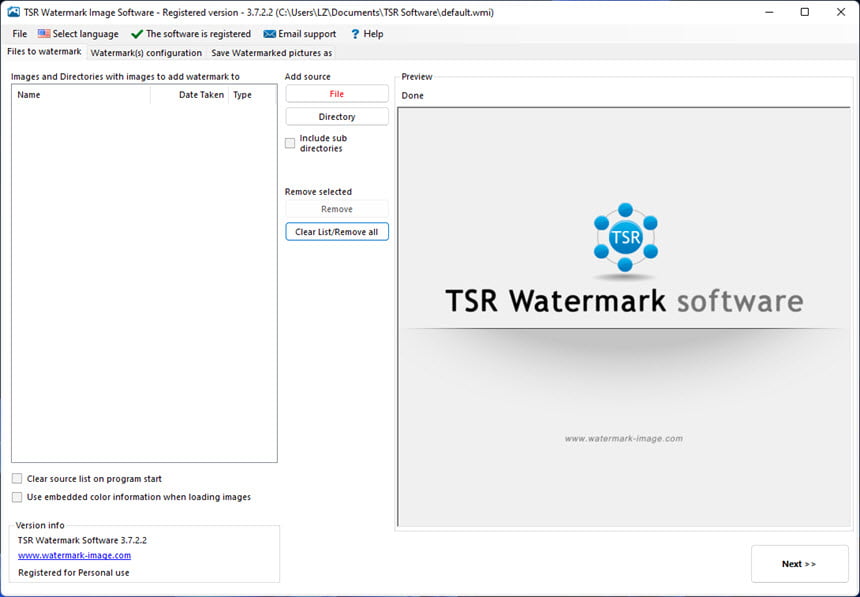This screenshot has width=860, height=597.
Task: Click the green registered checkmark icon
Action: tap(137, 34)
